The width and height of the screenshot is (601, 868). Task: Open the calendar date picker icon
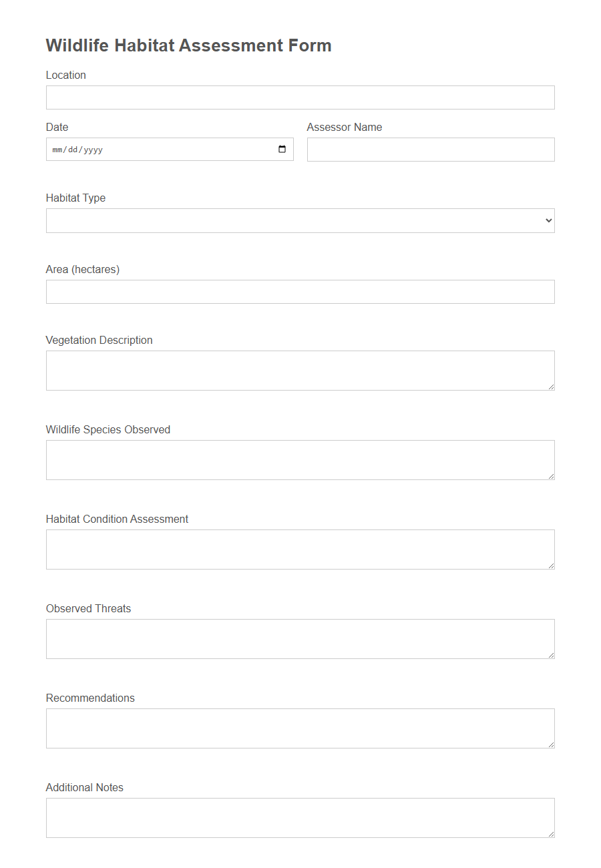(280, 149)
